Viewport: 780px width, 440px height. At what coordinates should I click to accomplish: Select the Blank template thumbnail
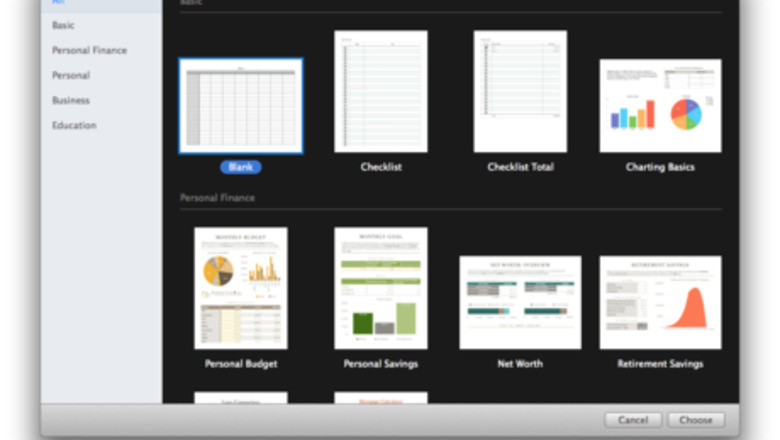click(240, 105)
